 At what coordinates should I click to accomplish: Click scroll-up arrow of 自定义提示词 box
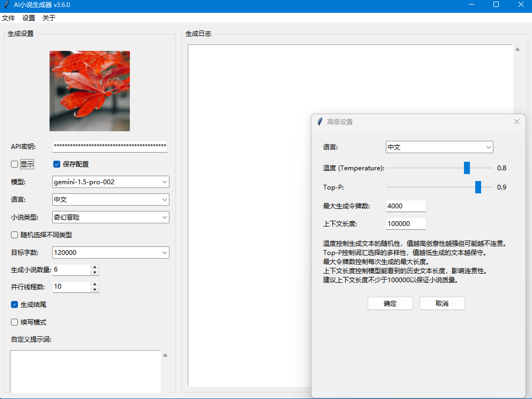click(x=165, y=355)
